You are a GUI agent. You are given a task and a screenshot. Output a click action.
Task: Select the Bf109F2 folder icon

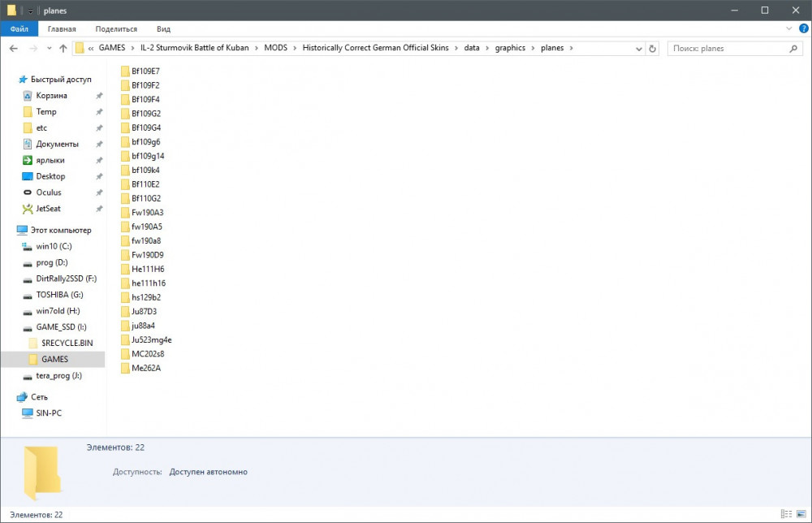click(125, 85)
